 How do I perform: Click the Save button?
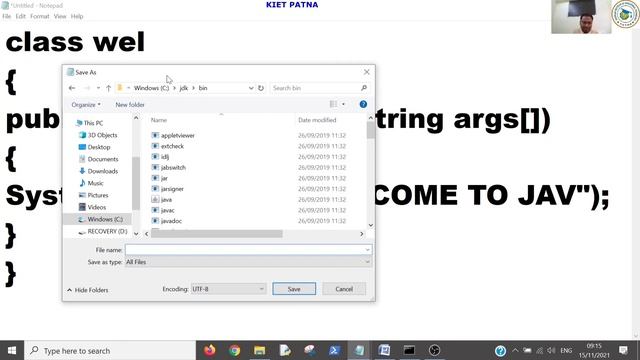click(x=294, y=289)
